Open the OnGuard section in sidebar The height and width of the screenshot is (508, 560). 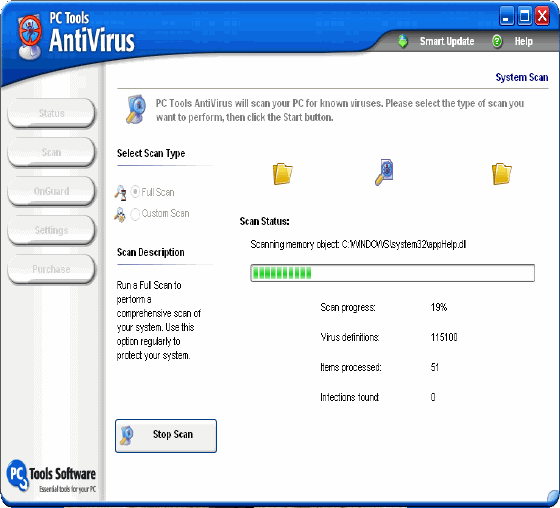51,191
